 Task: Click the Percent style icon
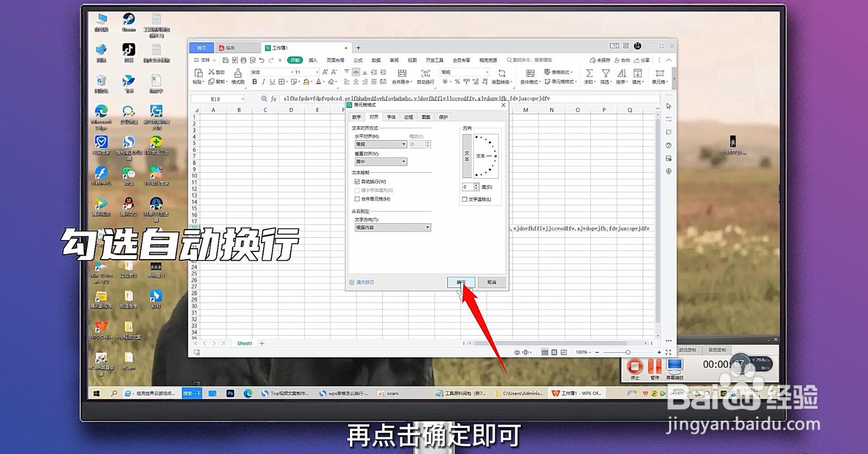point(457,82)
